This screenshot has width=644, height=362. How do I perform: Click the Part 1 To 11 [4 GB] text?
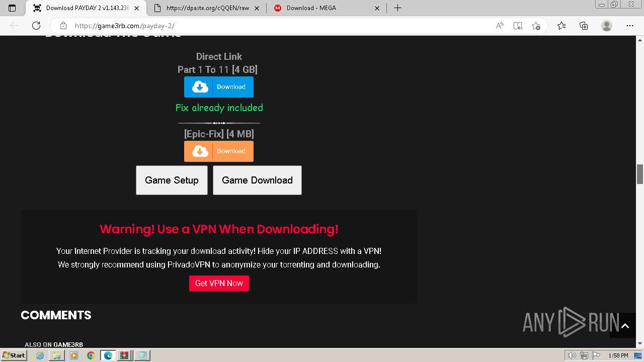[217, 70]
